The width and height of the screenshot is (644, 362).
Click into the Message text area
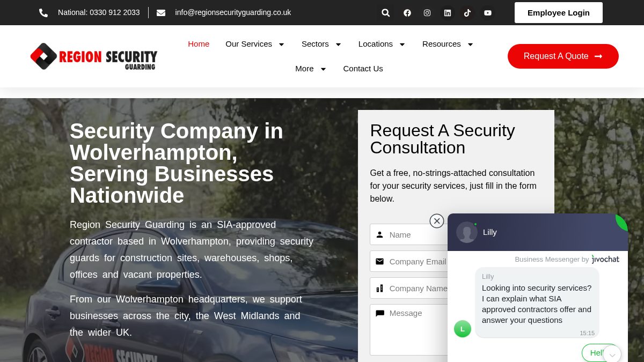point(409,330)
